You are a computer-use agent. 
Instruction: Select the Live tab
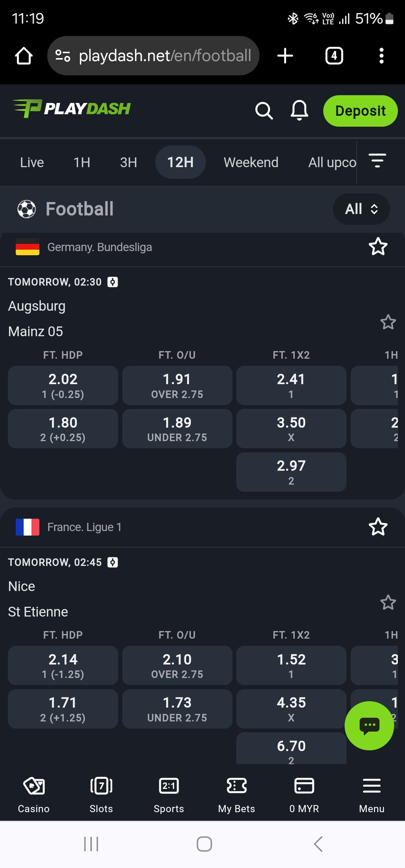coord(32,162)
